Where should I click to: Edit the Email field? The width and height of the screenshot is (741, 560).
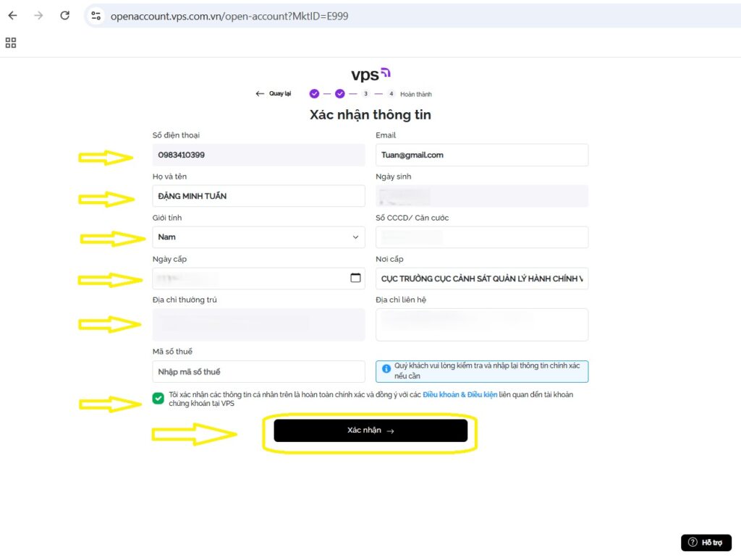tap(481, 155)
